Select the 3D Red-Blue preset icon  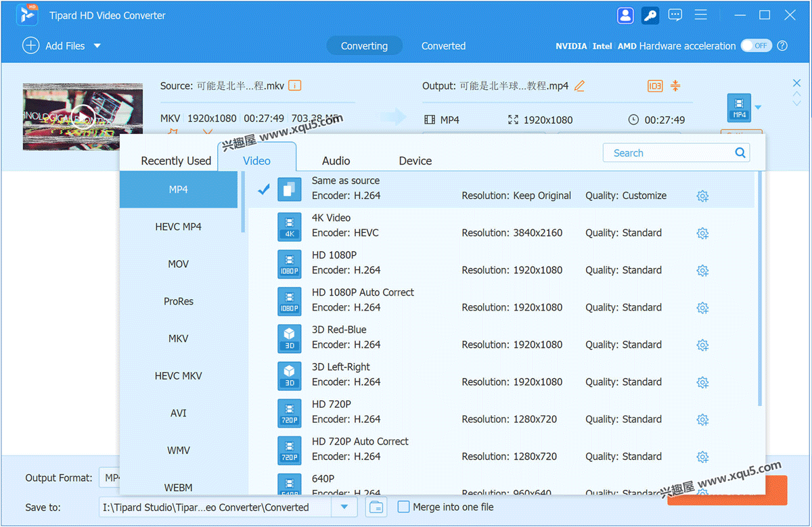(290, 338)
